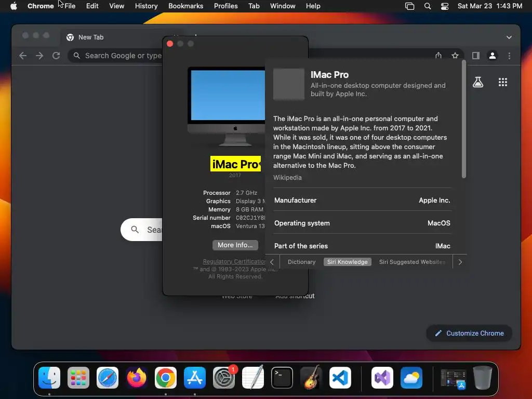This screenshot has height=399, width=532.
Task: Launch Firefox from the Dock
Action: (137, 378)
